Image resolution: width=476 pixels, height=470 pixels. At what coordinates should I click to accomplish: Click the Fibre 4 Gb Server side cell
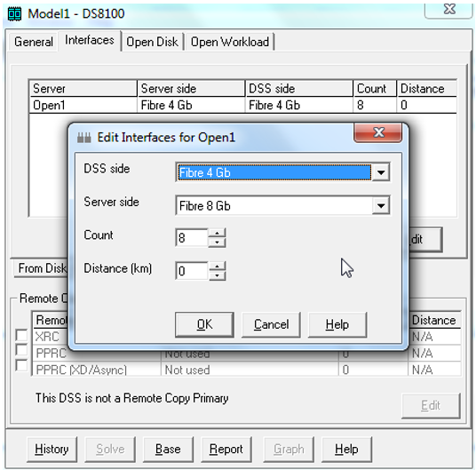coord(191,106)
